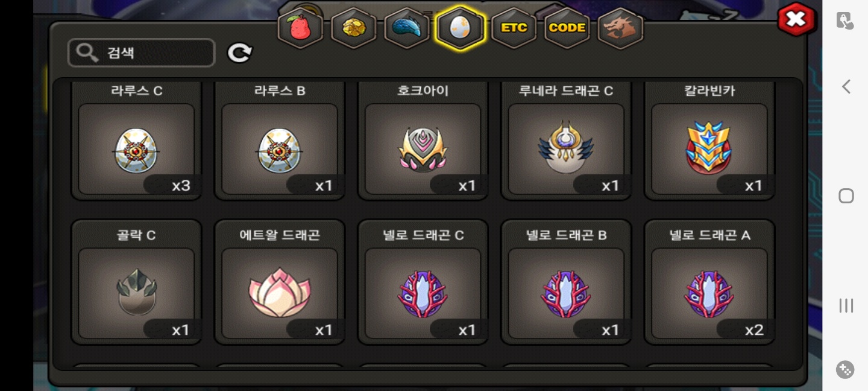Select the egg category tab
The width and height of the screenshot is (868, 391).
coord(460,28)
